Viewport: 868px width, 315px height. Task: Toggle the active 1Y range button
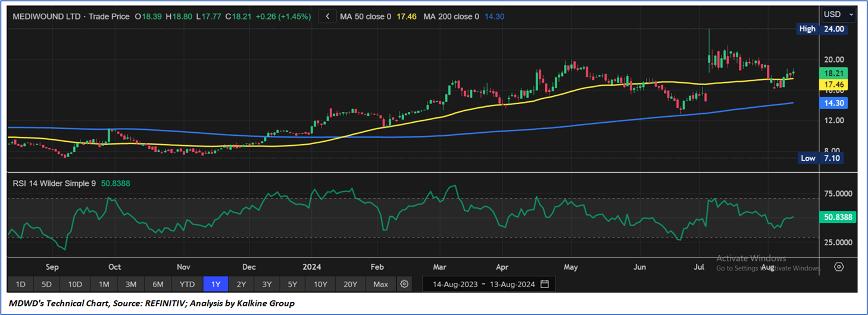click(216, 284)
